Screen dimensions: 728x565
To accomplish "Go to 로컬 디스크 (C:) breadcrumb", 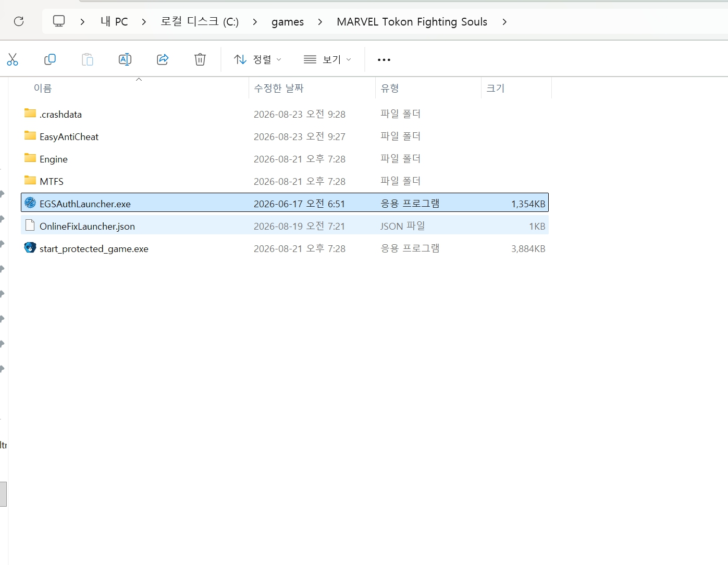I will (200, 22).
